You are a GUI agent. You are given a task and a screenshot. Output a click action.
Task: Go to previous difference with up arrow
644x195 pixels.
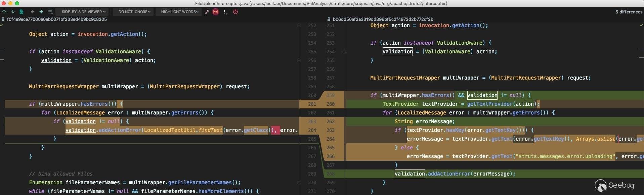4,12
